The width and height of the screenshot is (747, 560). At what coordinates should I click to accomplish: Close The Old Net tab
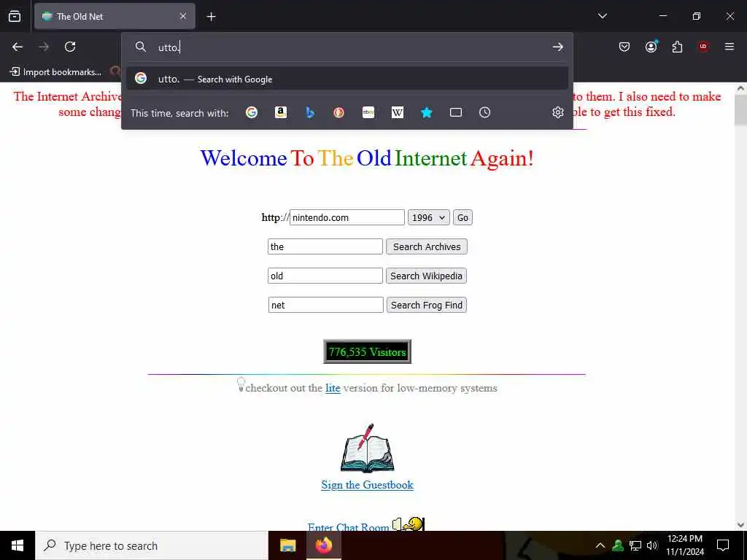[183, 16]
